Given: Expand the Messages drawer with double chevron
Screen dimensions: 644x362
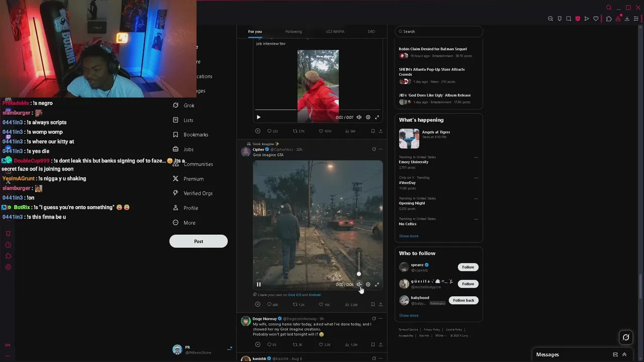Looking at the screenshot, I should [624, 354].
